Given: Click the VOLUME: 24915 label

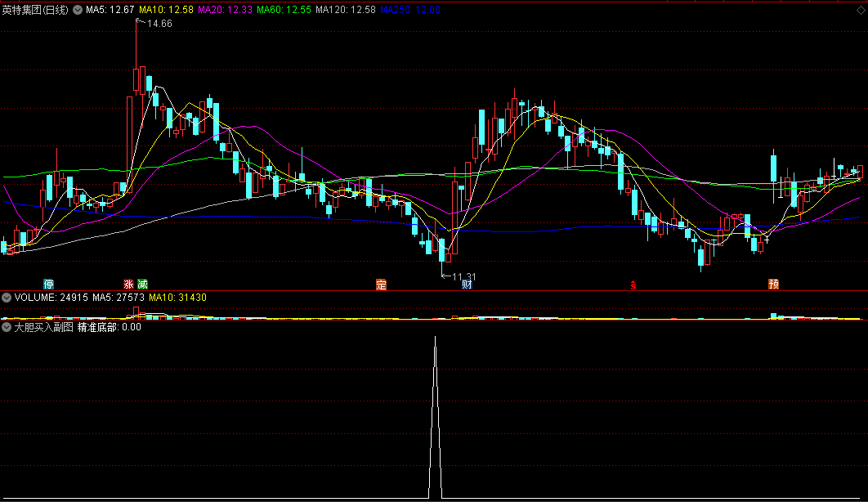Looking at the screenshot, I should coord(51,298).
